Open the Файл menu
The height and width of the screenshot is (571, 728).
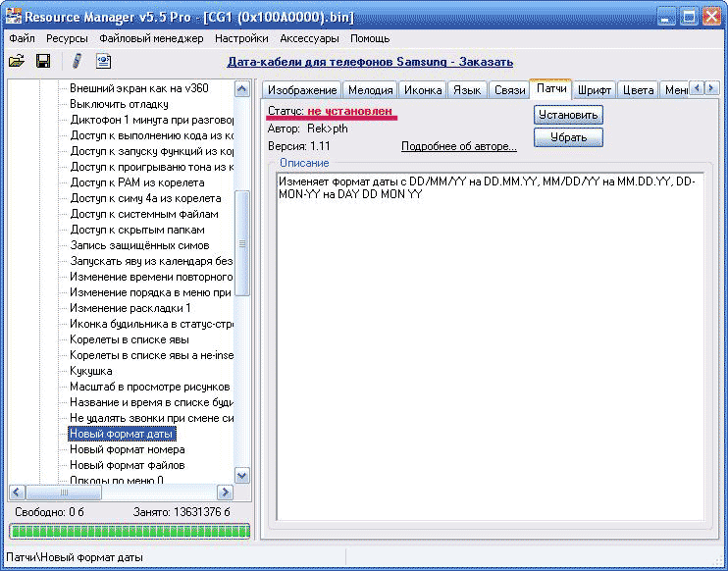[22, 38]
